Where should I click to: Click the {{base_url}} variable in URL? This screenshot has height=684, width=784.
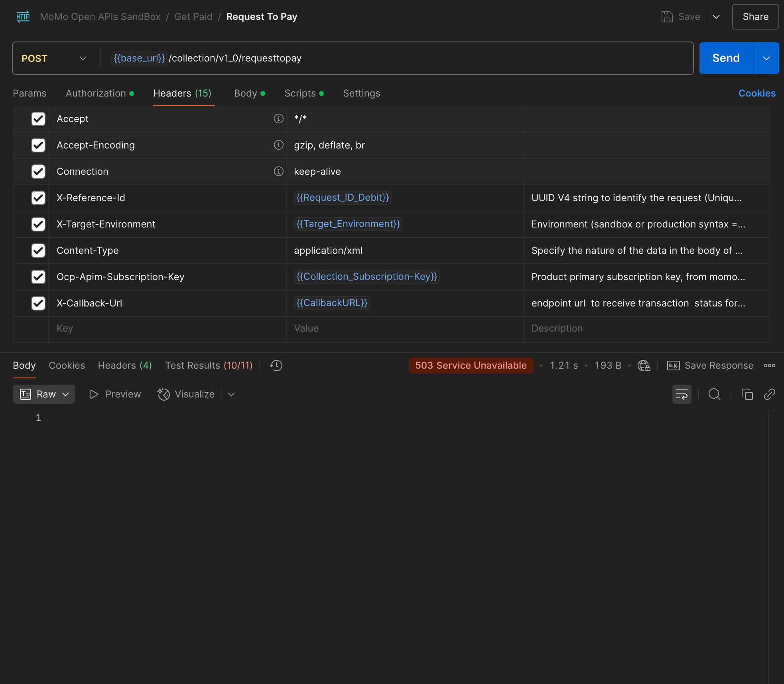[x=139, y=58]
